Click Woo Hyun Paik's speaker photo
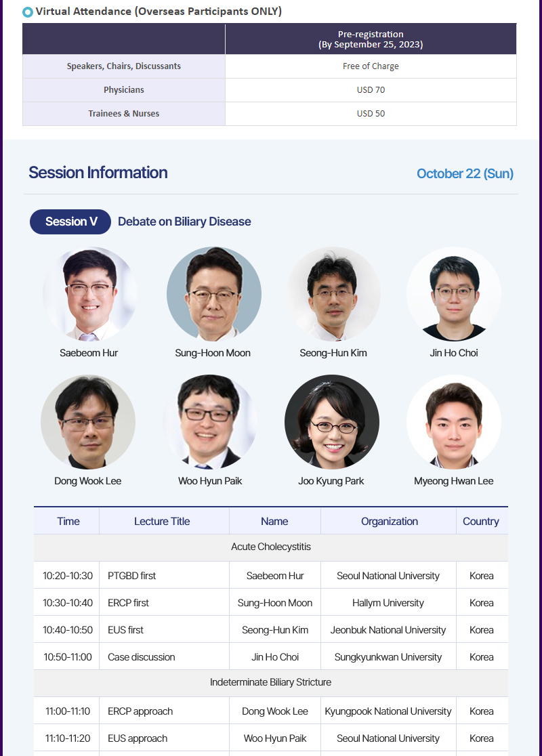The image size is (542, 756). tap(210, 422)
